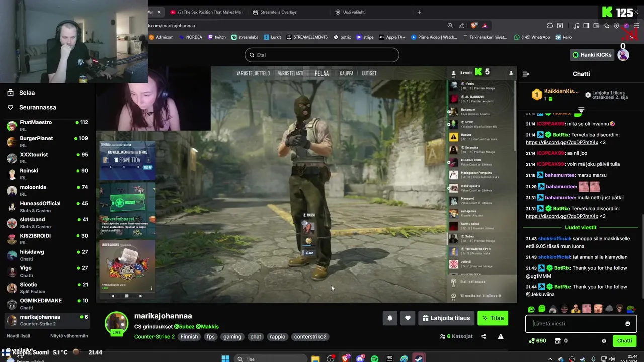Open Spotify from the taskbar
644x362 pixels.
coord(374,359)
